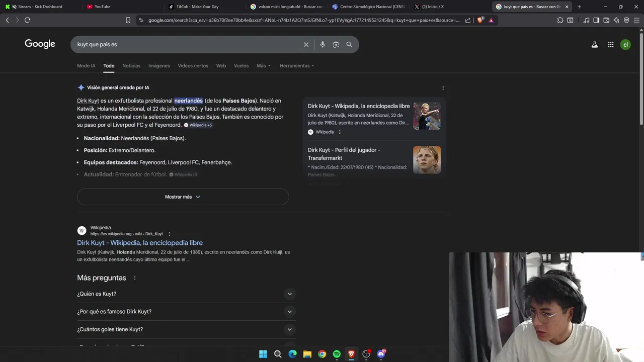Click the Google logo
Viewport: 644px width, 362px height.
pos(40,44)
